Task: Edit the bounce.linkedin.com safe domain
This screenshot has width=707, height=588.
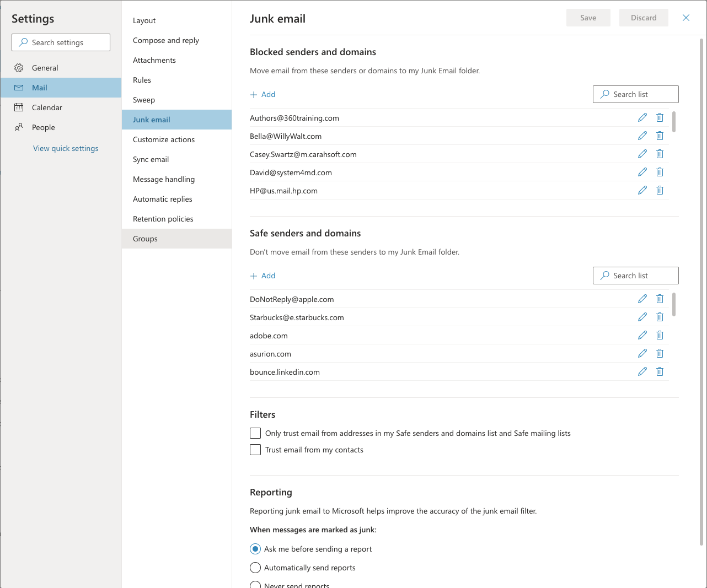Action: (642, 371)
